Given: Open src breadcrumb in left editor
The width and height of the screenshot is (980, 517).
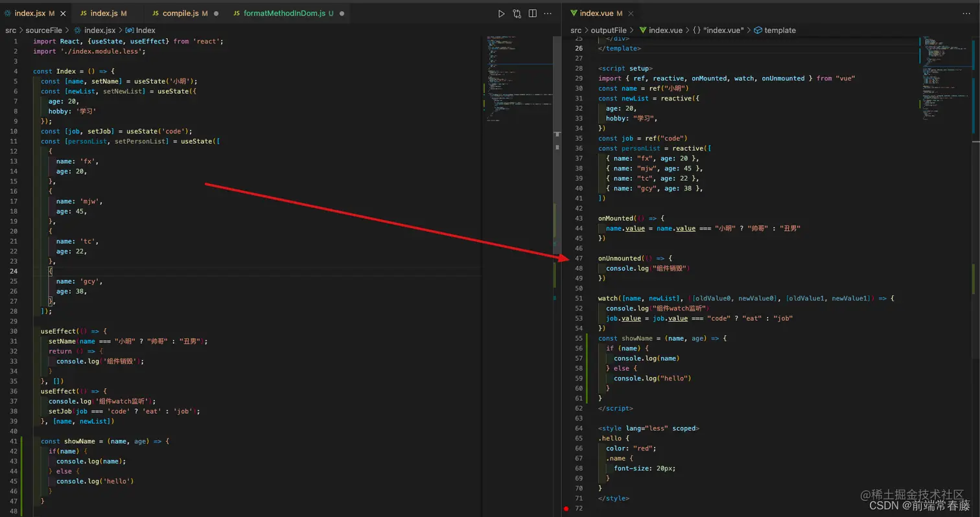Looking at the screenshot, I should pyautogui.click(x=10, y=30).
